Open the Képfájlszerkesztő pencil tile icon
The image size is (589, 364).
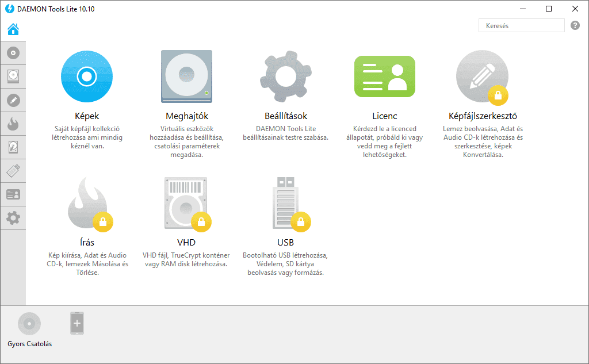tap(483, 76)
